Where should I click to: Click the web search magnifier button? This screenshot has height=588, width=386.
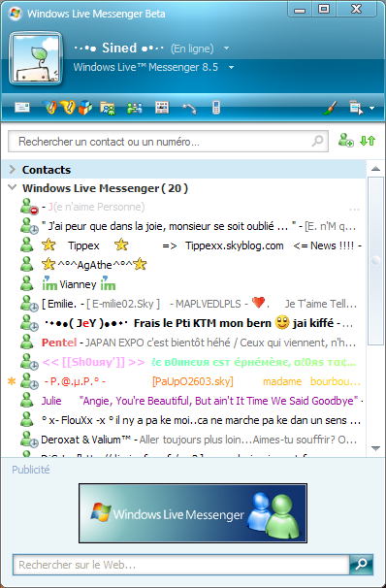(361, 565)
